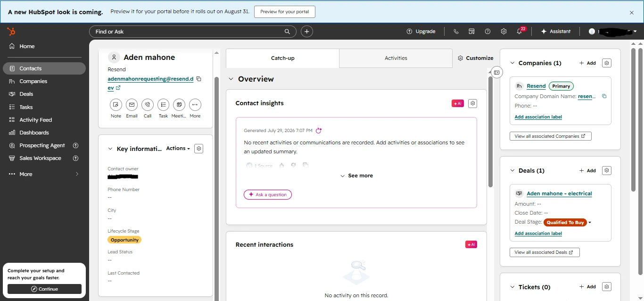Click the magnifier icon in search bar
The height and width of the screenshot is (301, 644).
(287, 32)
